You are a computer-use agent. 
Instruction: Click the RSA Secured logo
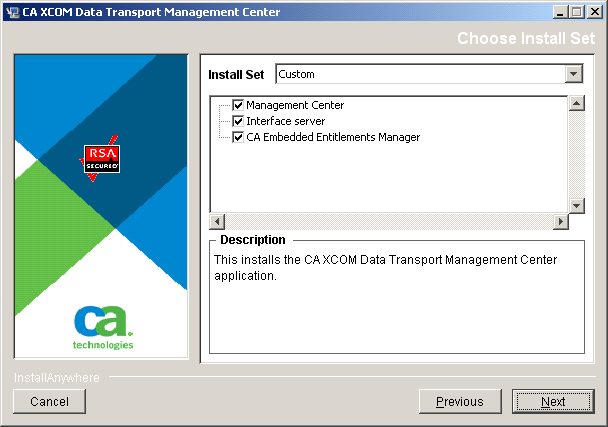pos(102,159)
